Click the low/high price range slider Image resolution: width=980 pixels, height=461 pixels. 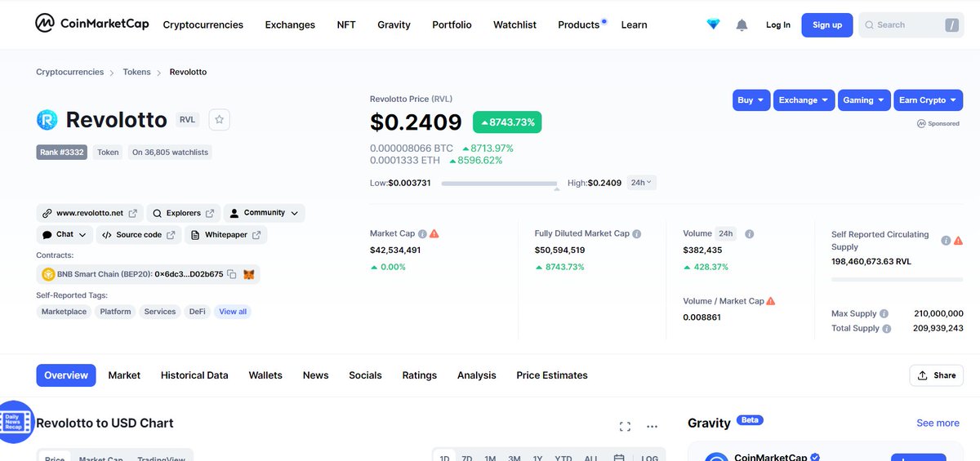pyautogui.click(x=500, y=184)
